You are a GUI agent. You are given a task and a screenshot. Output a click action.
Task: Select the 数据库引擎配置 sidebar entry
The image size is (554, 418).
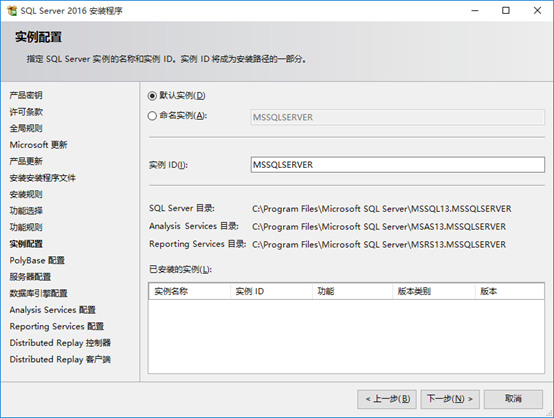[39, 293]
